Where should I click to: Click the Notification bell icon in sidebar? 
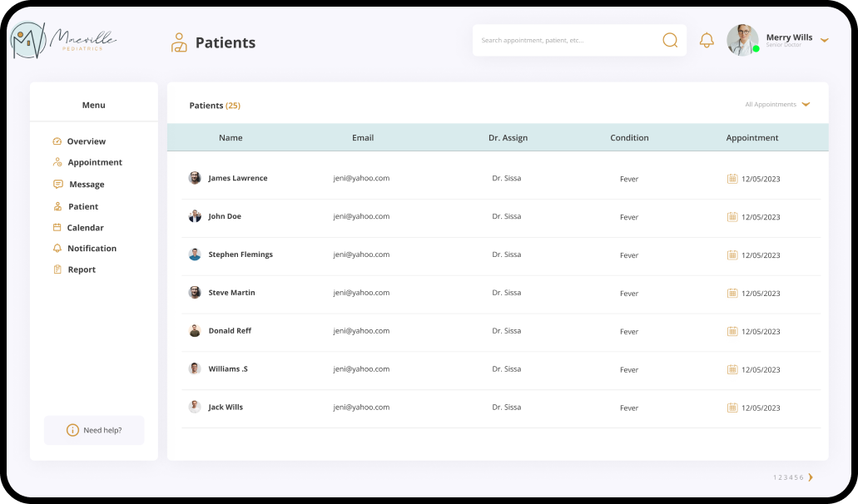coord(57,248)
